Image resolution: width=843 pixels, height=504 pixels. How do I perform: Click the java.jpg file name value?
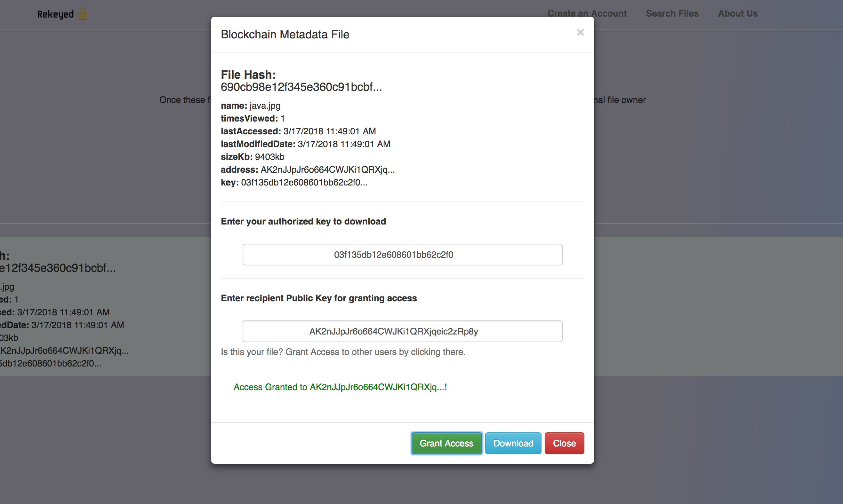coord(265,106)
